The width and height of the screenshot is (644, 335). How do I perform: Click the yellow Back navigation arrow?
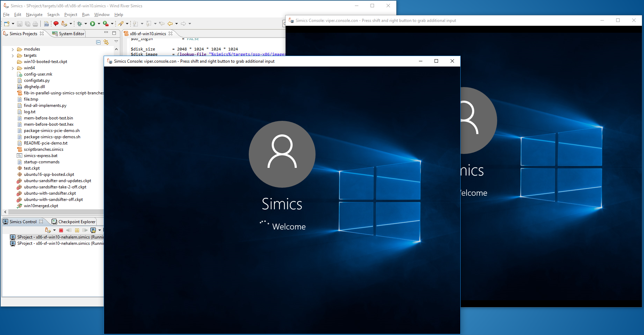point(170,24)
